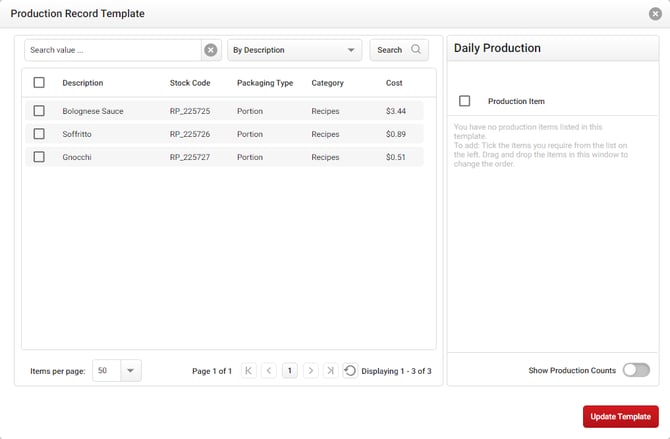This screenshot has height=439, width=670.
Task: Go to previous page of results
Action: [269, 371]
